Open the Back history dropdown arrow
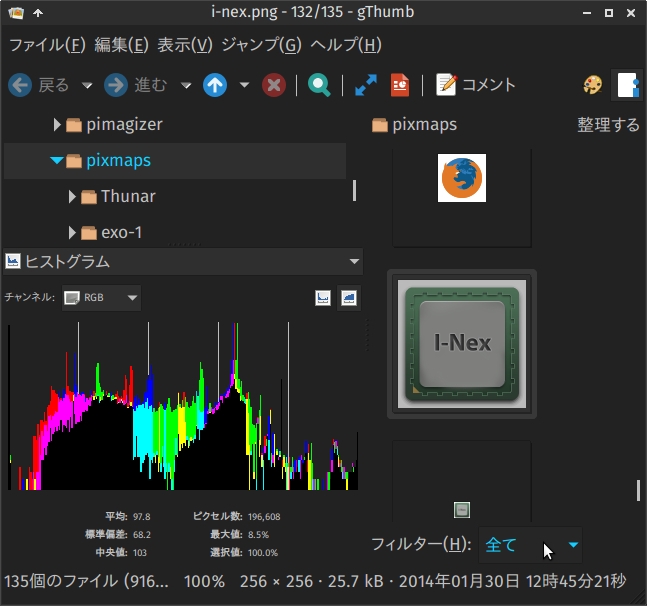This screenshot has width=647, height=606. (87, 85)
